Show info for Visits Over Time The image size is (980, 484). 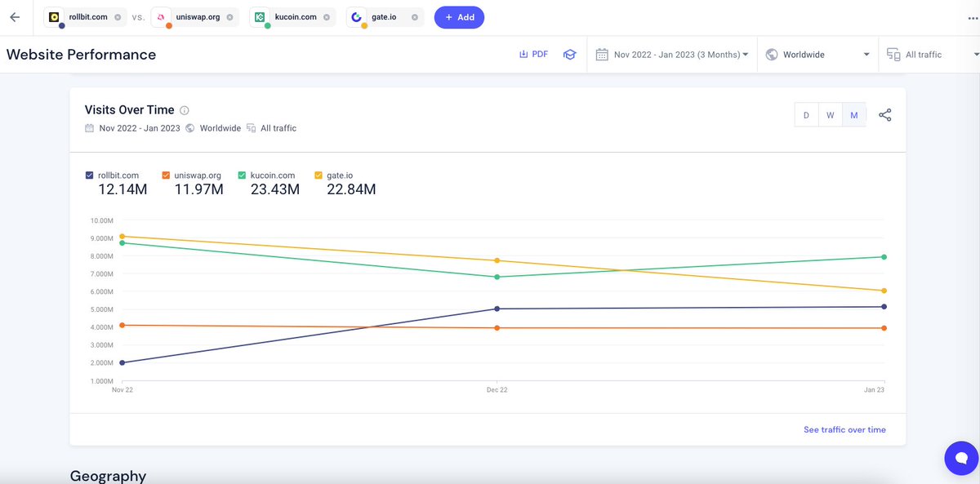click(185, 110)
